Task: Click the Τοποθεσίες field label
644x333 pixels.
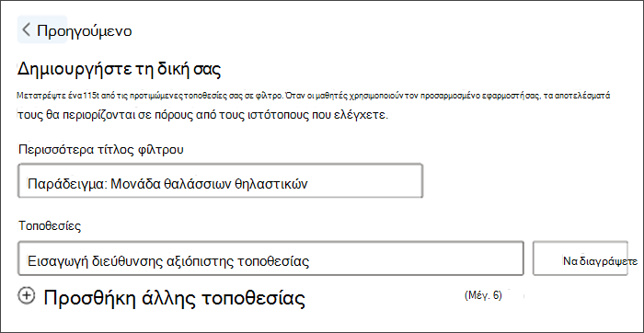Action: click(x=50, y=225)
